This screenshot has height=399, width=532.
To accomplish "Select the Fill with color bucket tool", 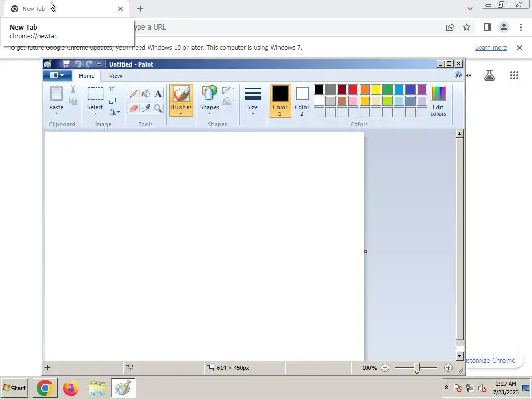I will point(146,94).
